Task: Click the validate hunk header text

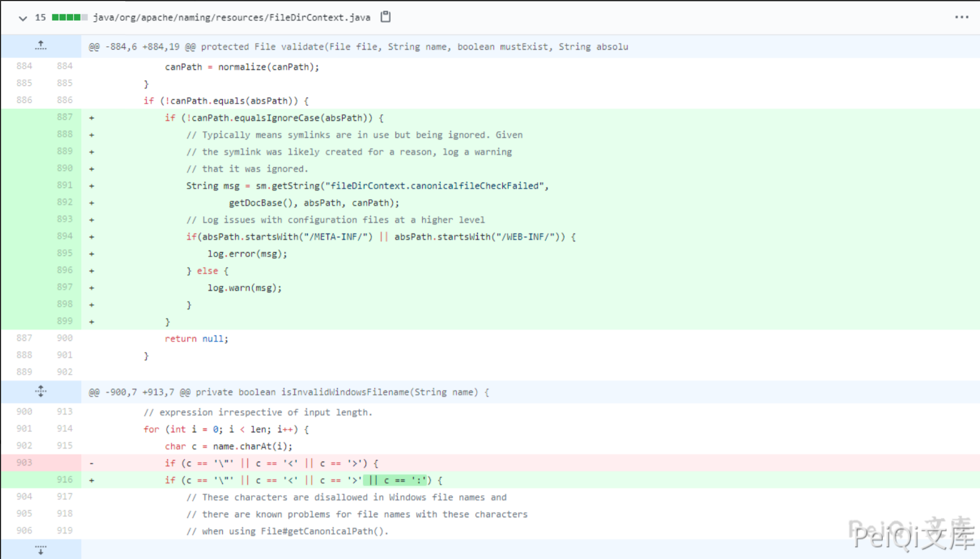Action: coord(358,47)
